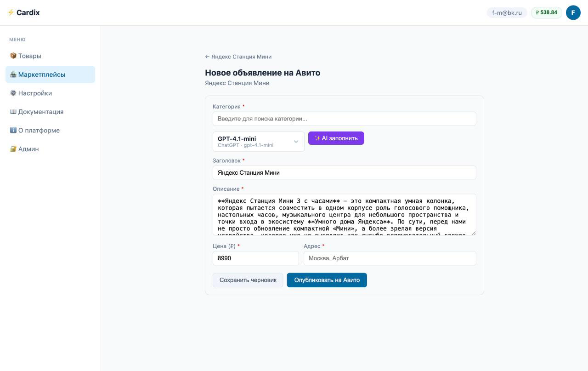Image resolution: width=588 pixels, height=371 pixels.
Task: Open the user avatar F menu
Action: pos(573,12)
